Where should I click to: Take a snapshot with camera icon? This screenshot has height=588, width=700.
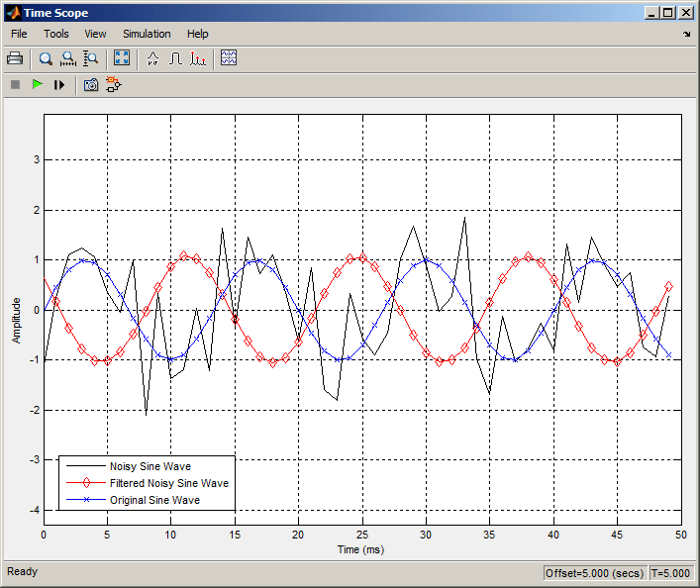click(x=91, y=85)
